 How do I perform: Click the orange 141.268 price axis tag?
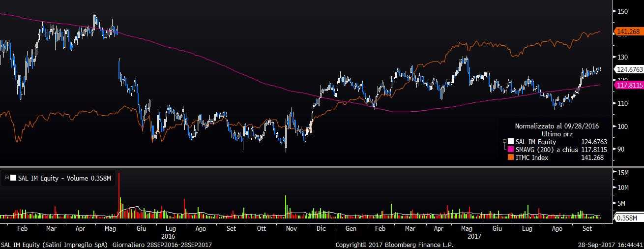pos(628,32)
